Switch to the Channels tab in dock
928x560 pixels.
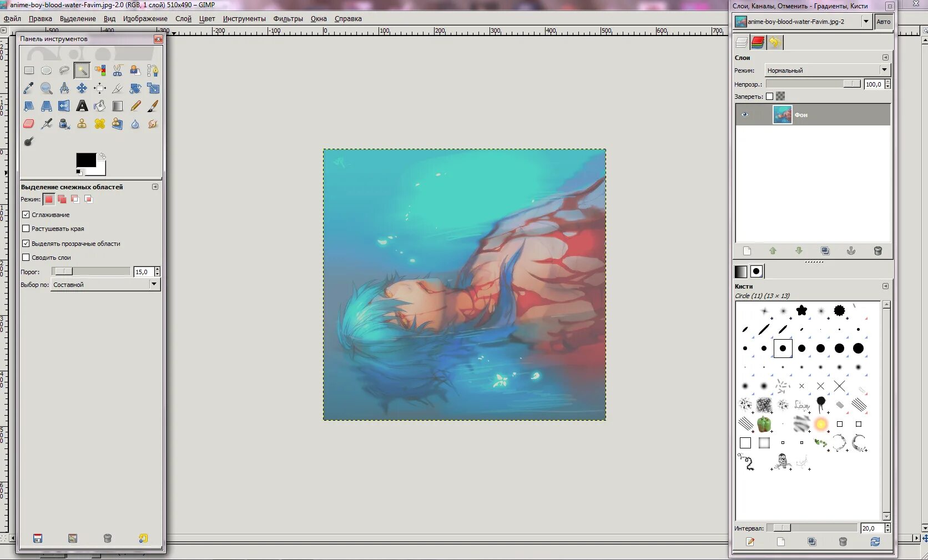click(758, 42)
